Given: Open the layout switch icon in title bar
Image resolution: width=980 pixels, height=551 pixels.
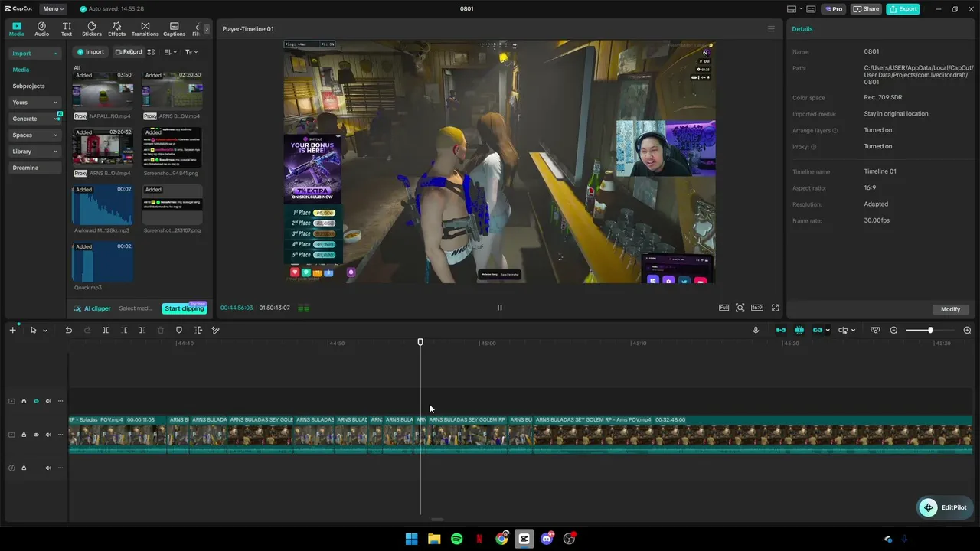Looking at the screenshot, I should (792, 9).
